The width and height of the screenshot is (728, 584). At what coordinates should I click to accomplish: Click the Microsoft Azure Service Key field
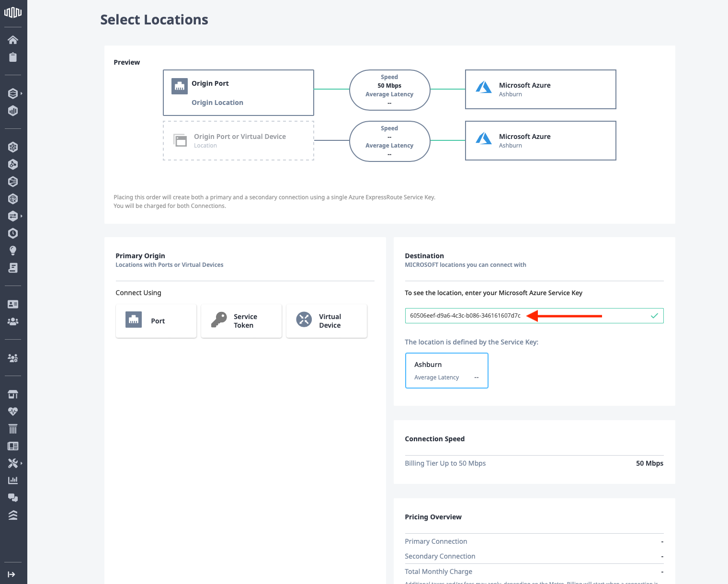[x=534, y=316]
